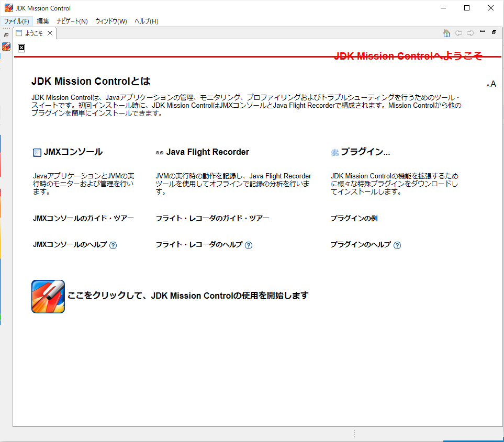The image size is (504, 442).
Task: Select the JMXコンソール panel icon
Action: click(37, 152)
